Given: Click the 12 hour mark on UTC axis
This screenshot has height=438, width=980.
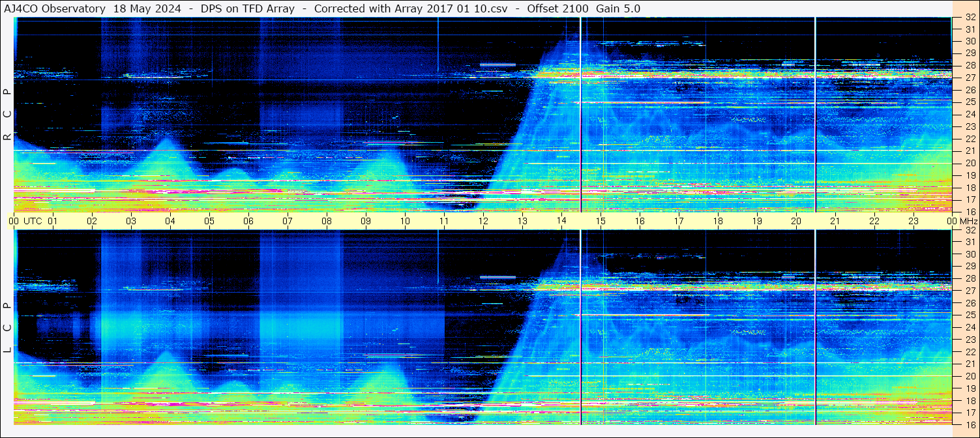Looking at the screenshot, I should [x=483, y=221].
